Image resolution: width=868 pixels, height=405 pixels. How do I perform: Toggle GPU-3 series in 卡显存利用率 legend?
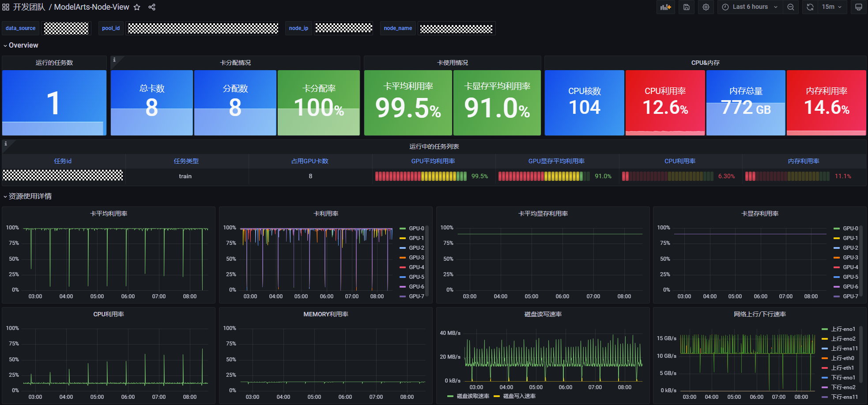(850, 258)
